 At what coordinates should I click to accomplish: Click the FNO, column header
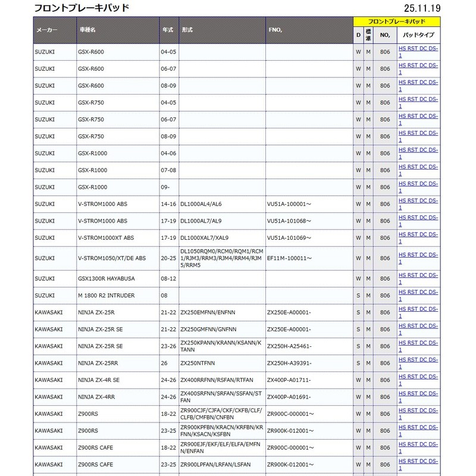309,30
